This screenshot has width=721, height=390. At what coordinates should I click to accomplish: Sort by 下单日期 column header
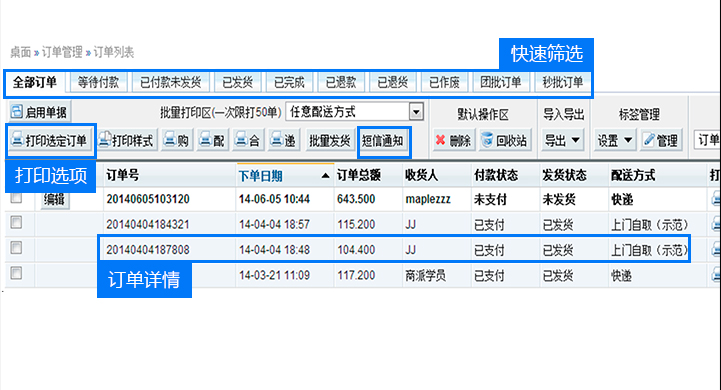260,176
